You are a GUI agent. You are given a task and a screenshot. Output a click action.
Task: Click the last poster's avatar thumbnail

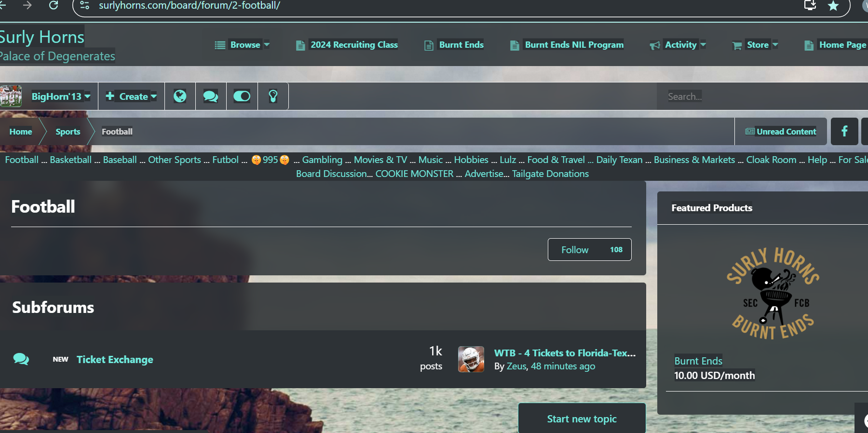(471, 359)
